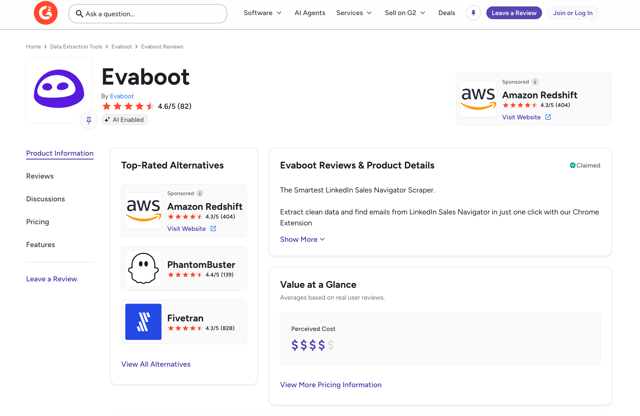Screen dimensions: 640x416
Task: Click Data Extraction Tools breadcrumb
Action: click(76, 47)
